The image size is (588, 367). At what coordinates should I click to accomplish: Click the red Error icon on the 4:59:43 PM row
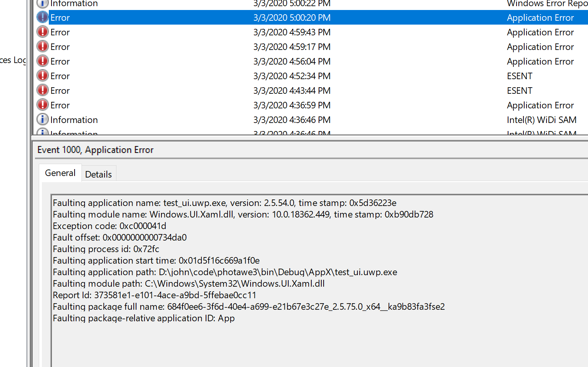pyautogui.click(x=42, y=32)
